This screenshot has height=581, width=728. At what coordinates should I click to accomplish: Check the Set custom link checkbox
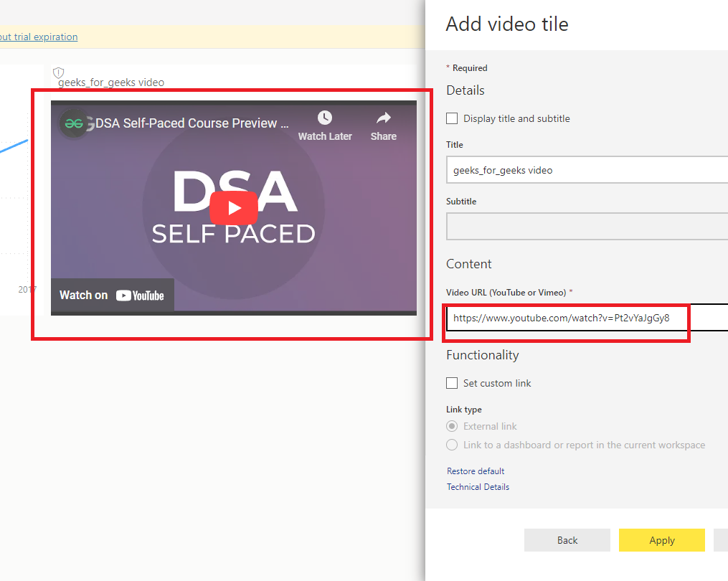tap(452, 383)
